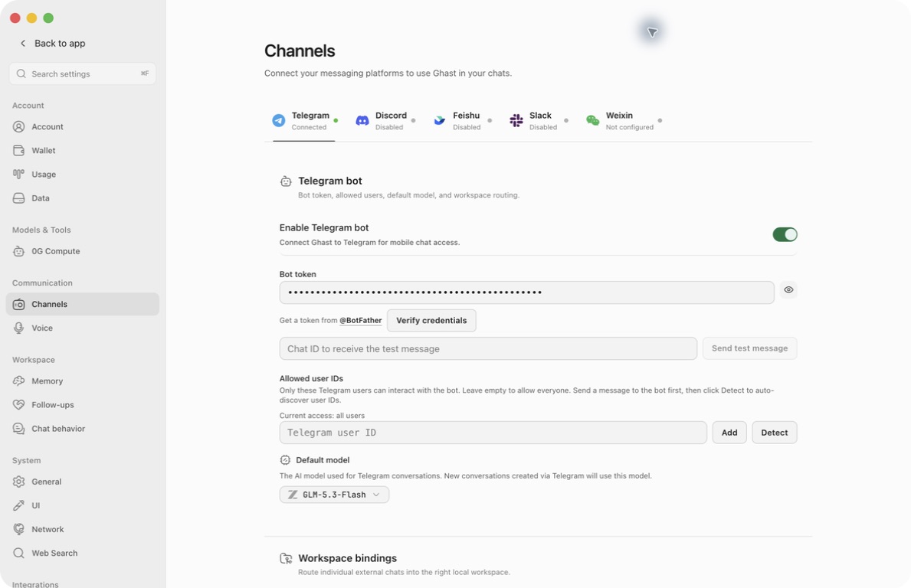Click the Account sidebar icon
The width and height of the screenshot is (911, 588).
tap(18, 126)
